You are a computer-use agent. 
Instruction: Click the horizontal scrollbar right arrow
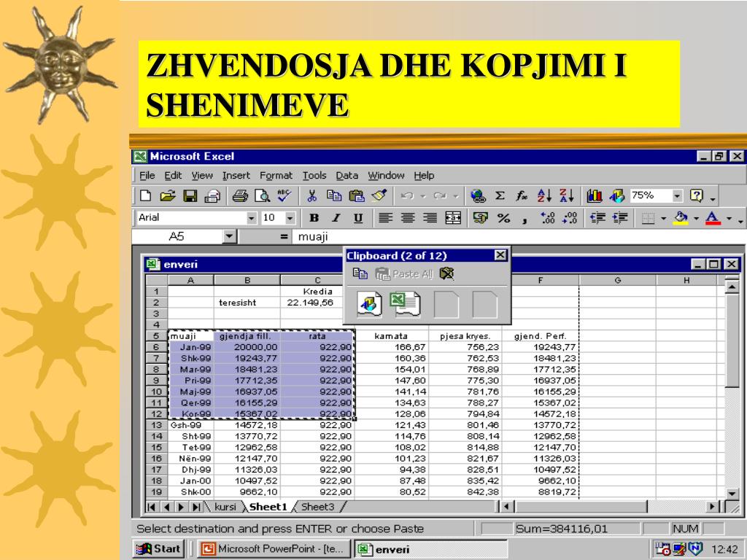pyautogui.click(x=712, y=506)
